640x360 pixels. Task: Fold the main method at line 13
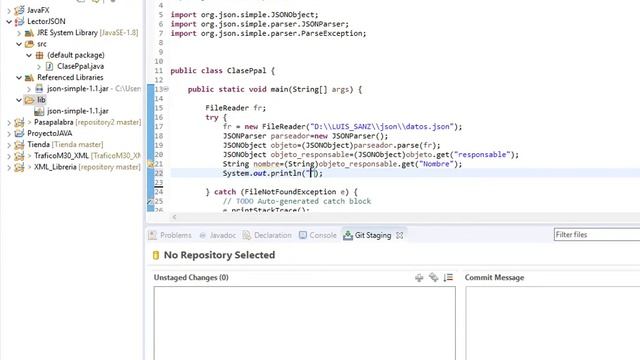point(166,89)
